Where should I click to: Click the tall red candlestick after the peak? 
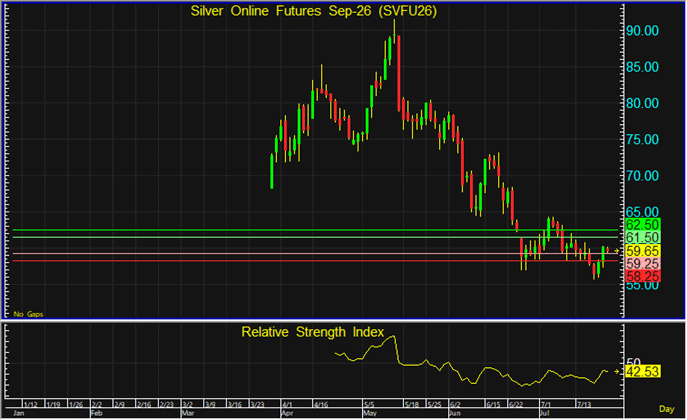tap(399, 73)
